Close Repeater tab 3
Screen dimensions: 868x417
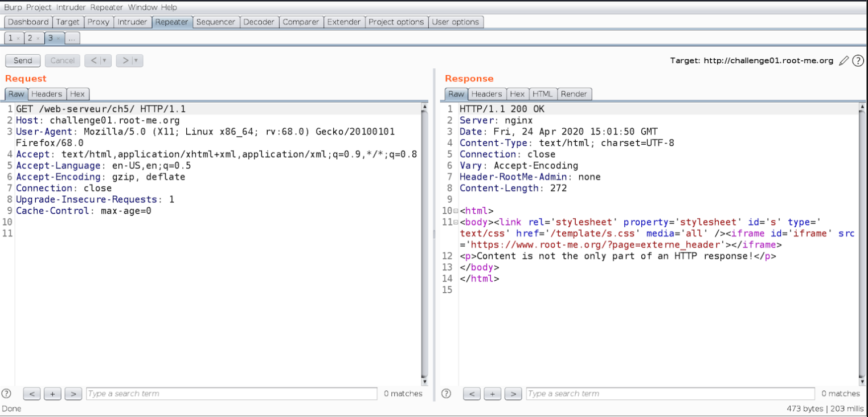click(58, 39)
